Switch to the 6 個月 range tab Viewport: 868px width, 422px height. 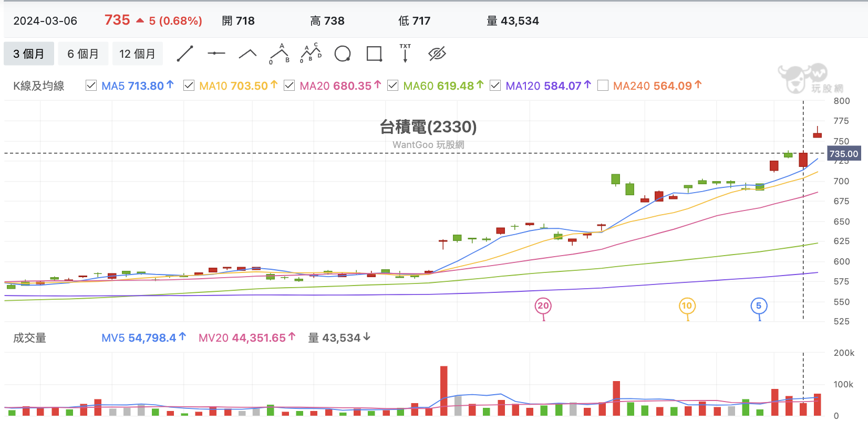[x=83, y=54]
